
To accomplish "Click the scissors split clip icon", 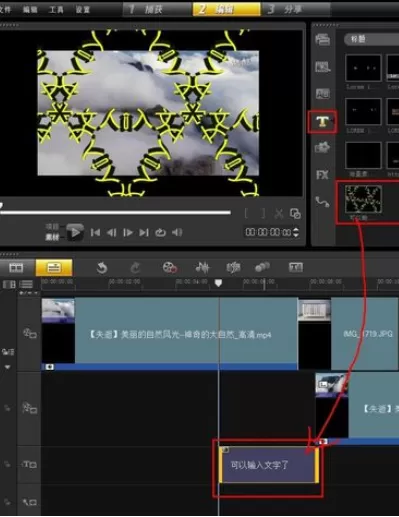I will pyautogui.click(x=279, y=214).
